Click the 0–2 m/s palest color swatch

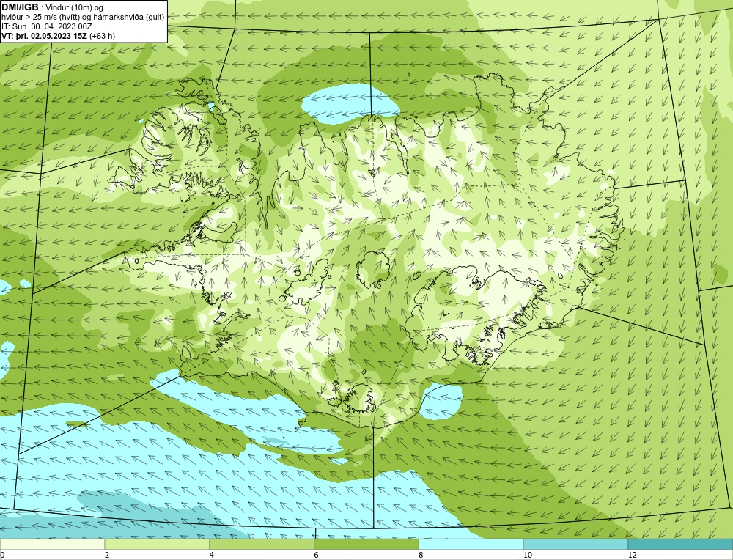52,544
